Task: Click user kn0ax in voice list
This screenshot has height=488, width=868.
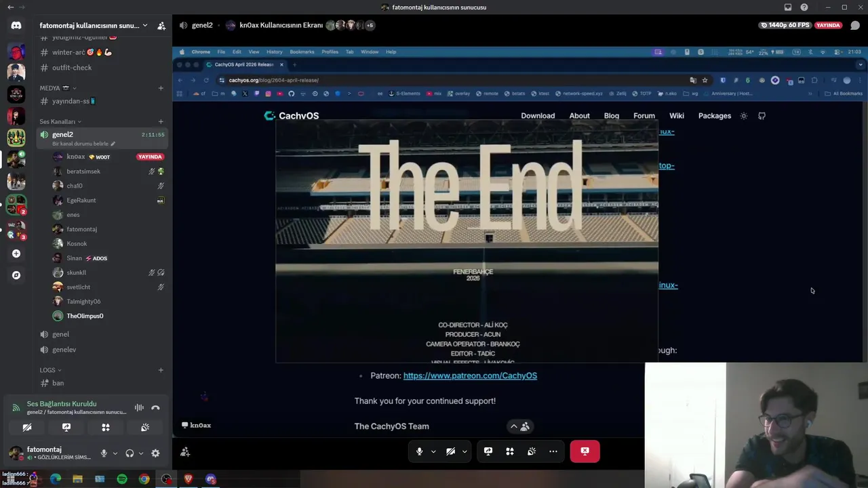Action: pyautogui.click(x=108, y=157)
